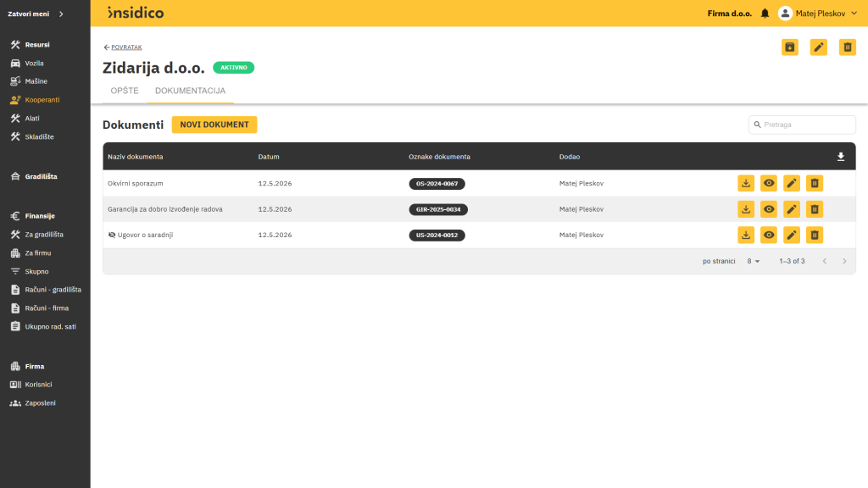Open the notifications bell
This screenshot has height=488, width=868.
tap(765, 14)
